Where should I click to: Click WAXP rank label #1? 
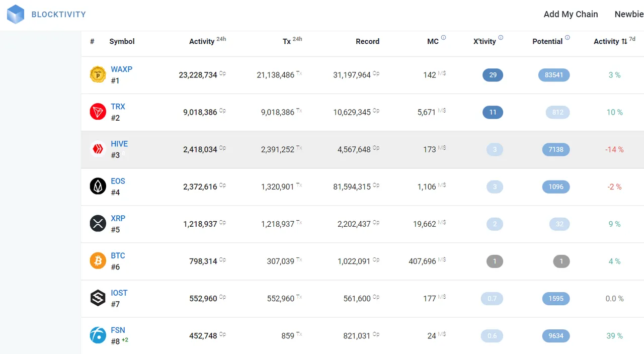[115, 80]
